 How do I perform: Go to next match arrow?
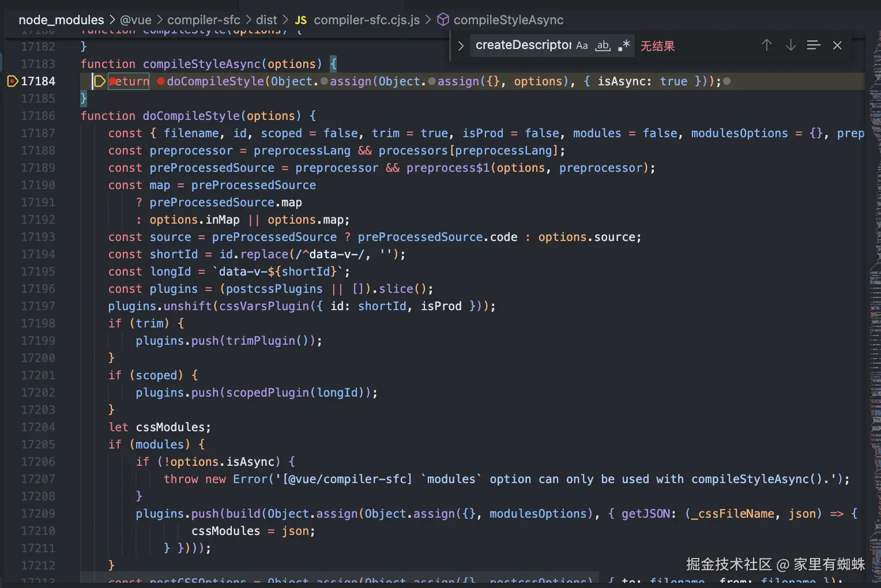790,45
